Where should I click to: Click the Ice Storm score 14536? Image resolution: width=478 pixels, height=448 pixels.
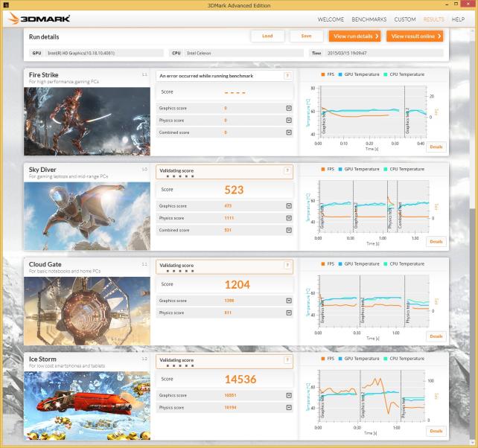pyautogui.click(x=240, y=380)
